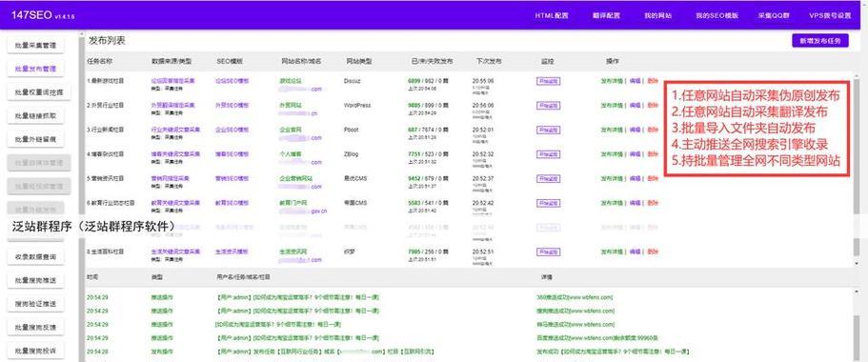
Task: Go to 我的网站 in the header
Action: tap(657, 15)
